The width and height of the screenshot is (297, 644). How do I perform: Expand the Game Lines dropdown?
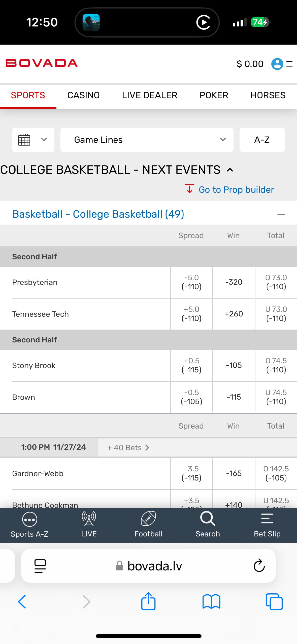tap(147, 140)
